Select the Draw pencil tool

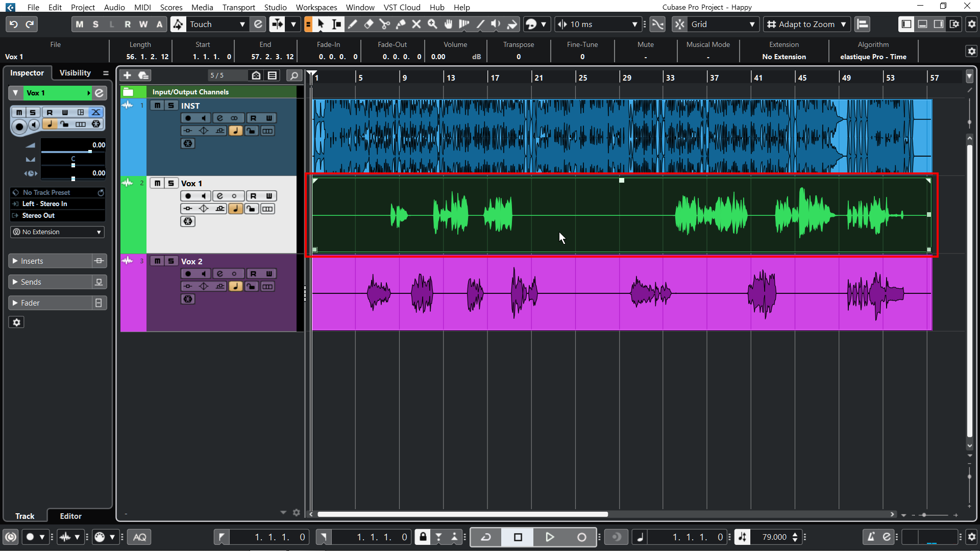coord(352,24)
